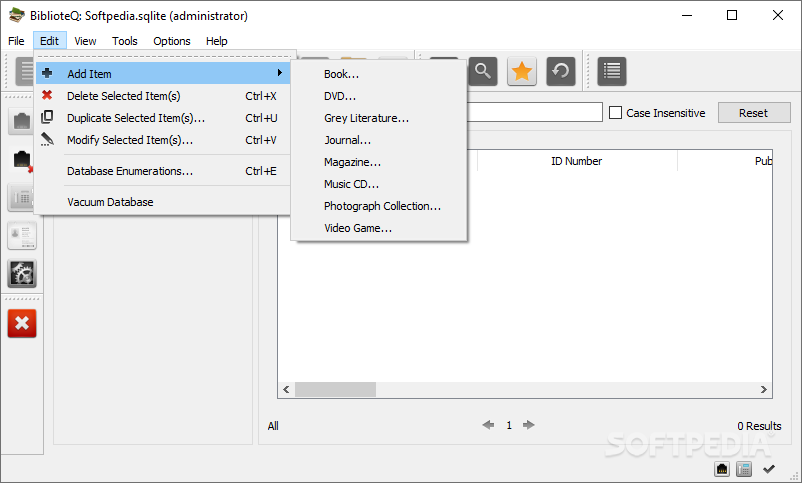Click the page number 1 link
802x483 pixels.
pyautogui.click(x=509, y=425)
